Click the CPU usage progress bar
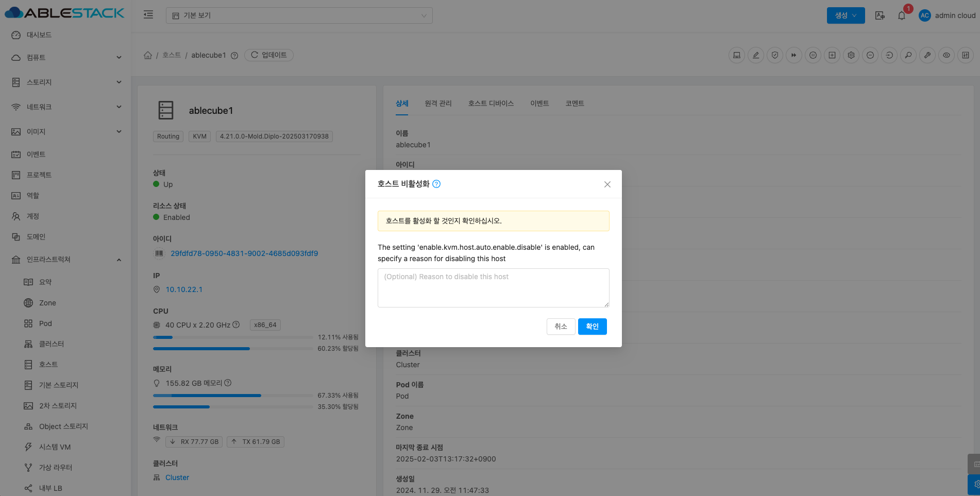This screenshot has width=980, height=496. (x=233, y=337)
